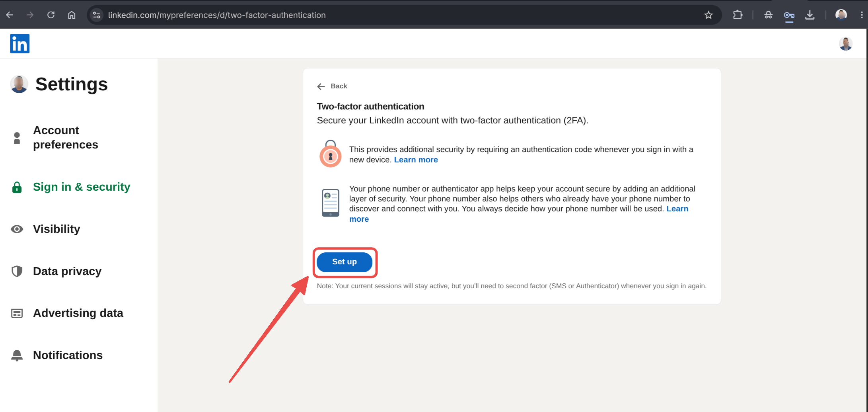Bookmark this page with the star
Image resolution: width=868 pixels, height=412 pixels.
tap(708, 15)
